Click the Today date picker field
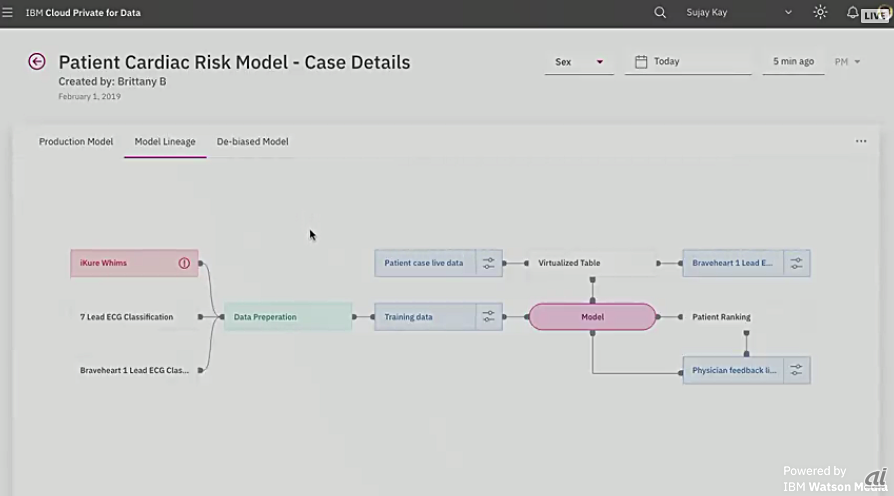The height and width of the screenshot is (496, 894). 688,62
